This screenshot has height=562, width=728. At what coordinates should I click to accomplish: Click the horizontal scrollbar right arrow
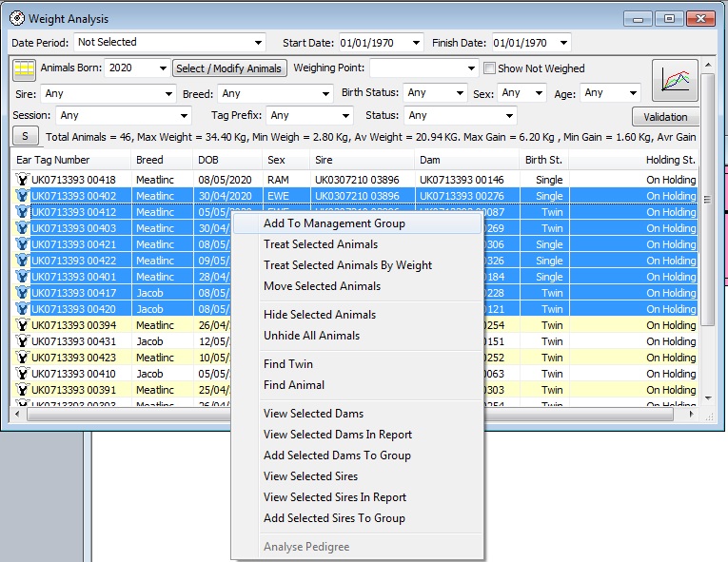click(x=691, y=414)
